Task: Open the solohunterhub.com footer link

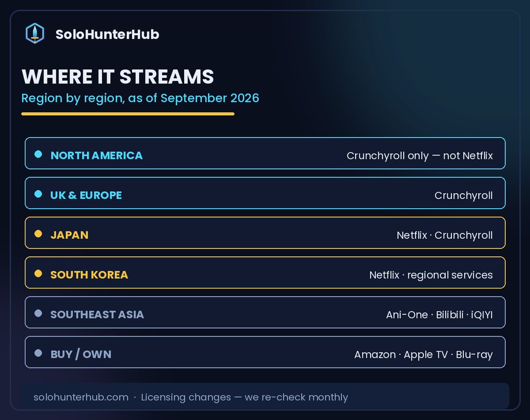Action: tap(81, 397)
